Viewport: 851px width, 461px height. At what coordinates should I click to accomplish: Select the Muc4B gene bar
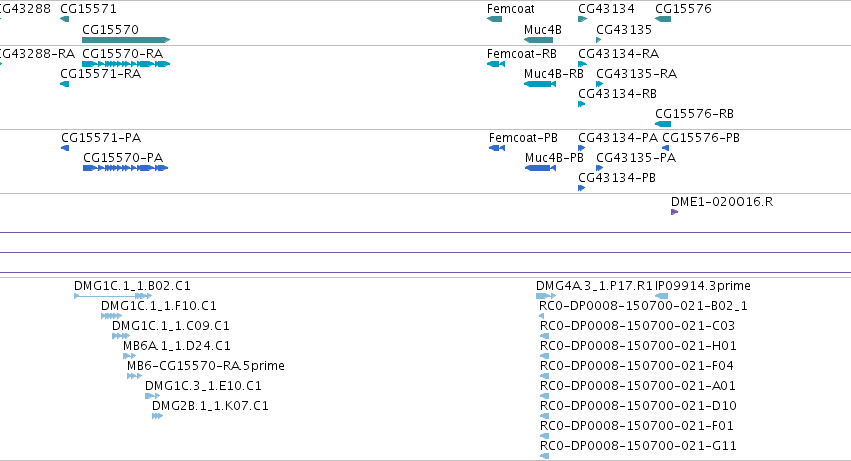tap(538, 40)
